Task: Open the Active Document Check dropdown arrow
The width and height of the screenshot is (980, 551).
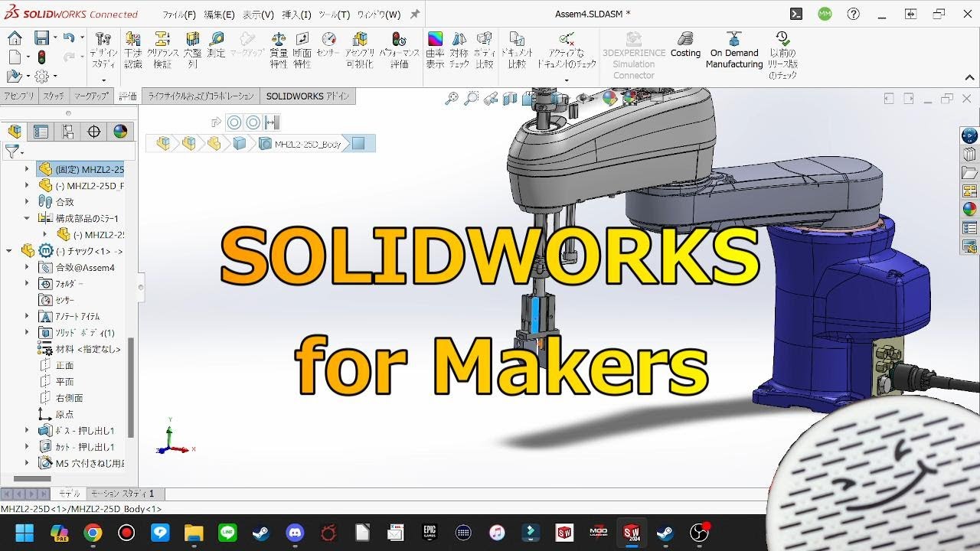Action: [567, 80]
